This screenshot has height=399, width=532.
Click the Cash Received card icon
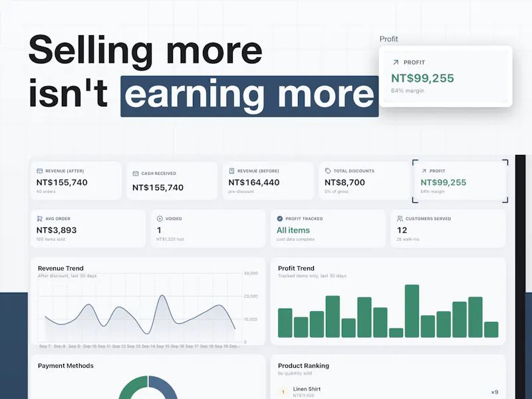pyautogui.click(x=136, y=174)
